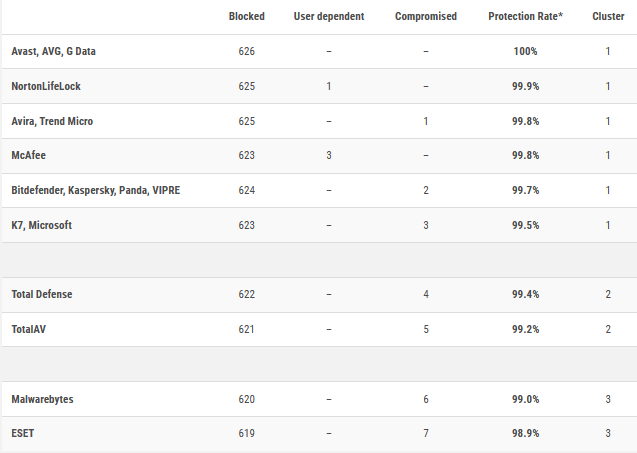Click the Blocked column header
The height and width of the screenshot is (453, 637).
[x=246, y=17]
